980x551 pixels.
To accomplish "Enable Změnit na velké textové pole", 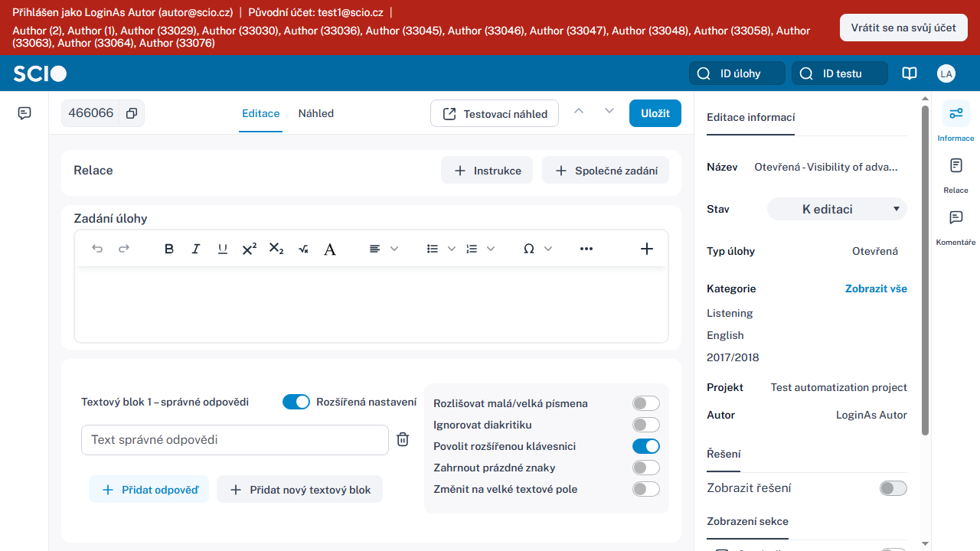I will tap(646, 489).
